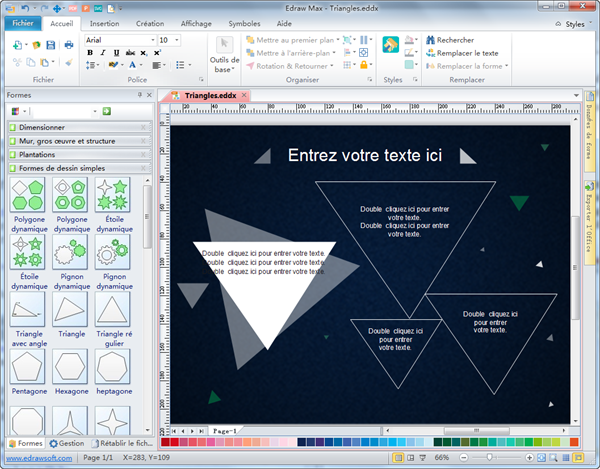Click the Print icon in the ribbon
Screen dimensions: 600x469
coord(69,45)
